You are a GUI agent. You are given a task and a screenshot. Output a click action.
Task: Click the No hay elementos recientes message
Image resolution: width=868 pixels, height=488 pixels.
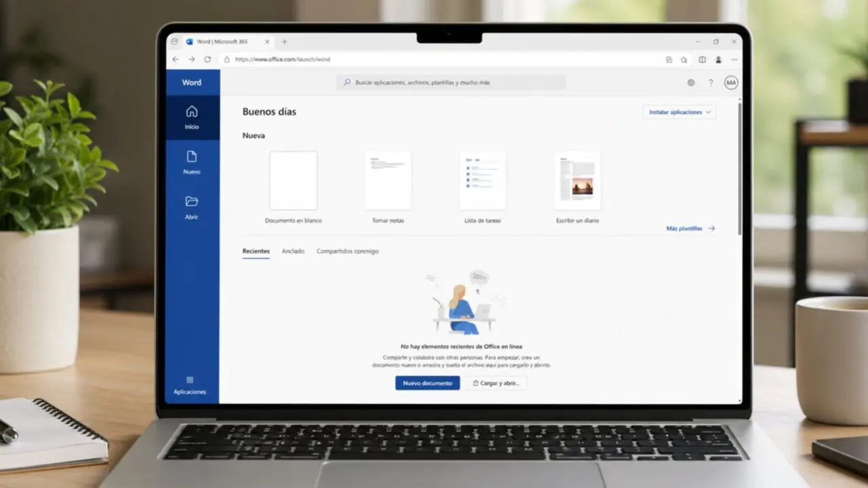click(x=462, y=346)
